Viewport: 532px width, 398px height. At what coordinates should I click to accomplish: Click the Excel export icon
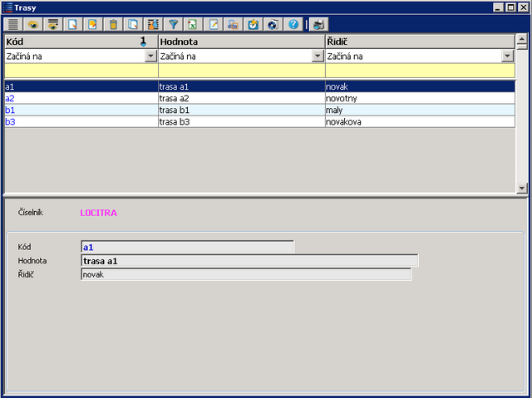coord(193,24)
